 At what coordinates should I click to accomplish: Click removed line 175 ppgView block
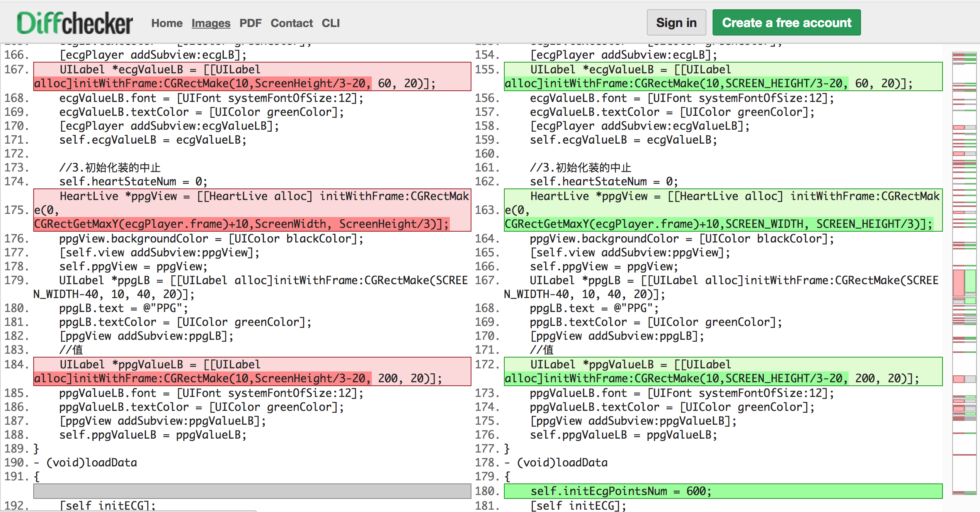pos(252,210)
